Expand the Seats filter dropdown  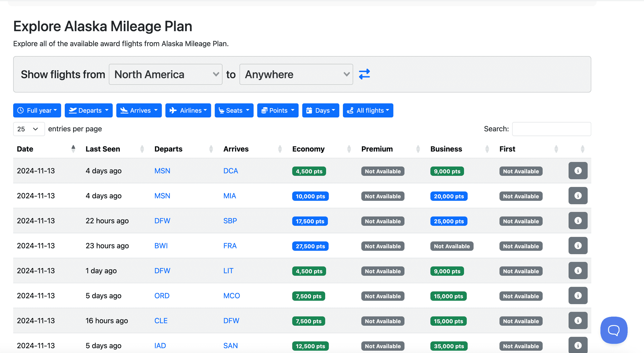tap(234, 110)
